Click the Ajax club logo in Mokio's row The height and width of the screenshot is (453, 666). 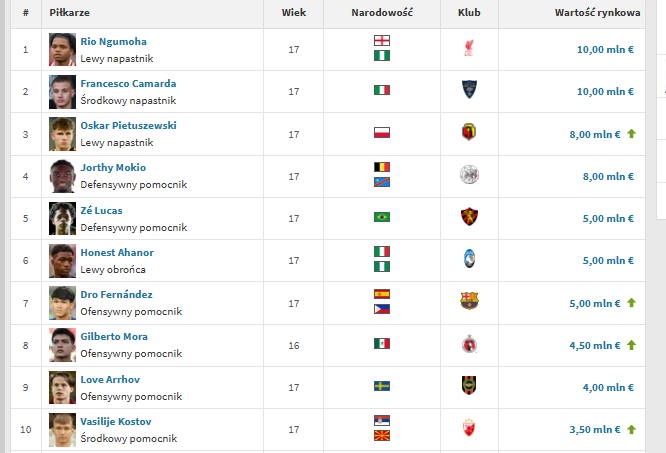tap(469, 174)
